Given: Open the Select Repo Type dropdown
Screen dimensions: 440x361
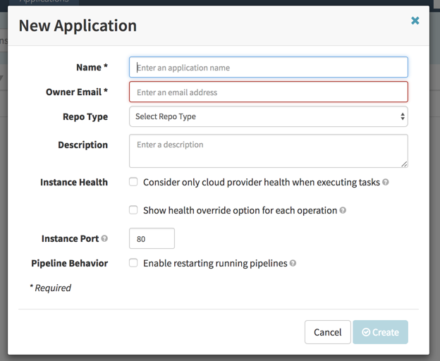Looking at the screenshot, I should [x=268, y=116].
